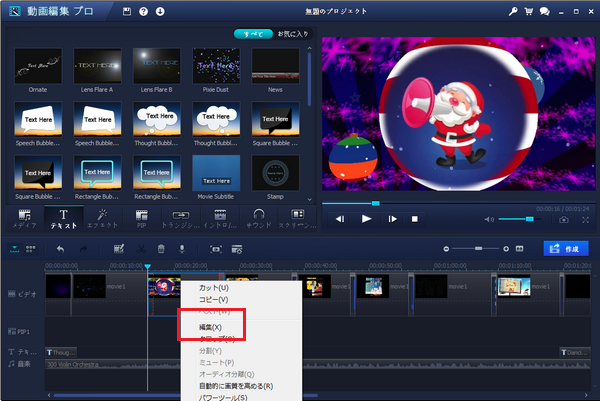Open the shopping cart icon
The width and height of the screenshot is (600, 401).
(x=528, y=12)
